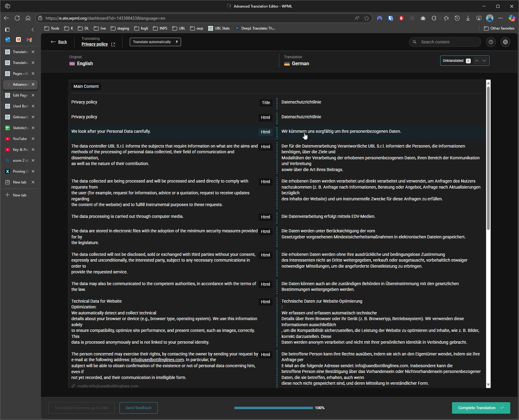The image size is (519, 420).
Task: Open Other favorites folder
Action: (499, 28)
